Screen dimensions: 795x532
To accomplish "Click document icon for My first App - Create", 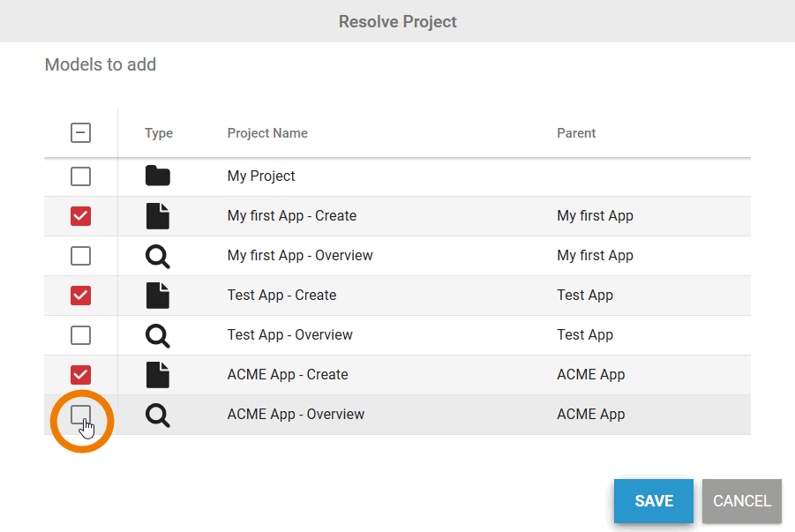I will click(x=158, y=216).
